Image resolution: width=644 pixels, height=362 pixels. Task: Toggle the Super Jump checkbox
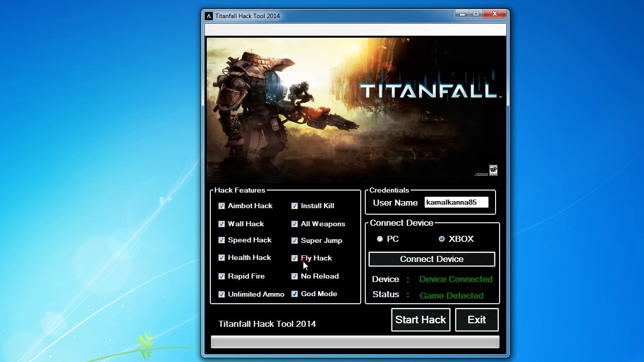[x=294, y=240]
